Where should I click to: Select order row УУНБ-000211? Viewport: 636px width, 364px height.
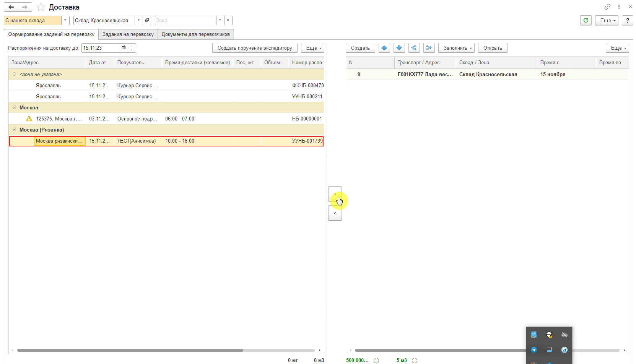click(x=166, y=96)
